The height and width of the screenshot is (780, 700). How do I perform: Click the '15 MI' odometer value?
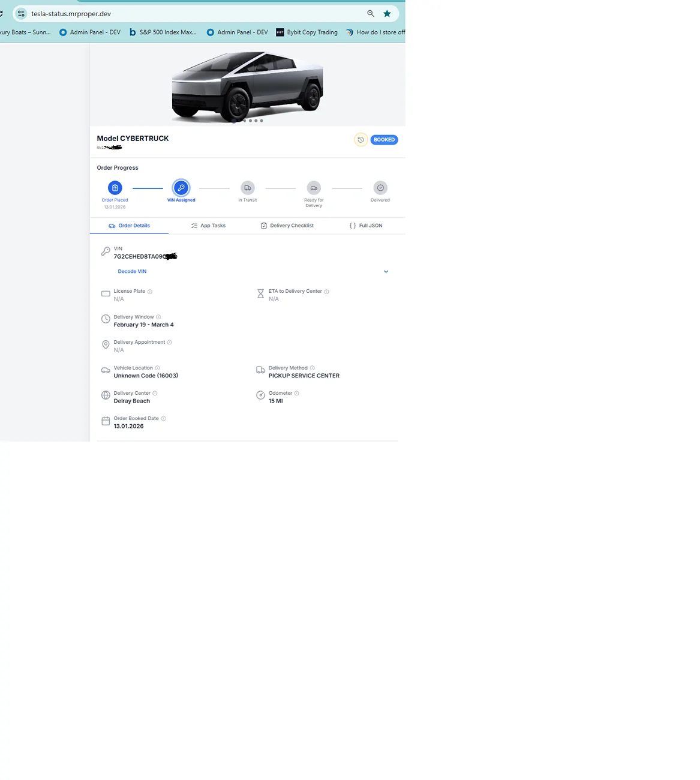pos(275,401)
